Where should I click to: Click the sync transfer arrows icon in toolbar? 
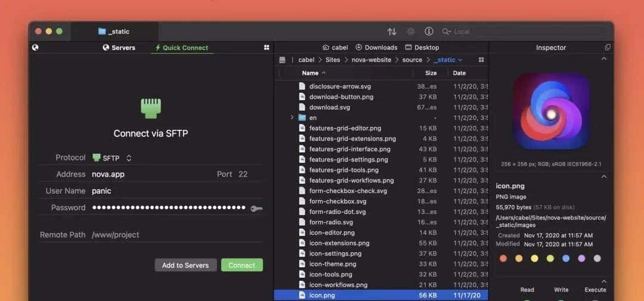click(392, 32)
